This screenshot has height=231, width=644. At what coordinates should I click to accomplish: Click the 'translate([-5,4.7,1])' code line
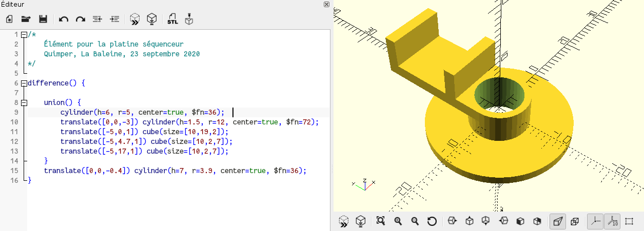coord(146,141)
